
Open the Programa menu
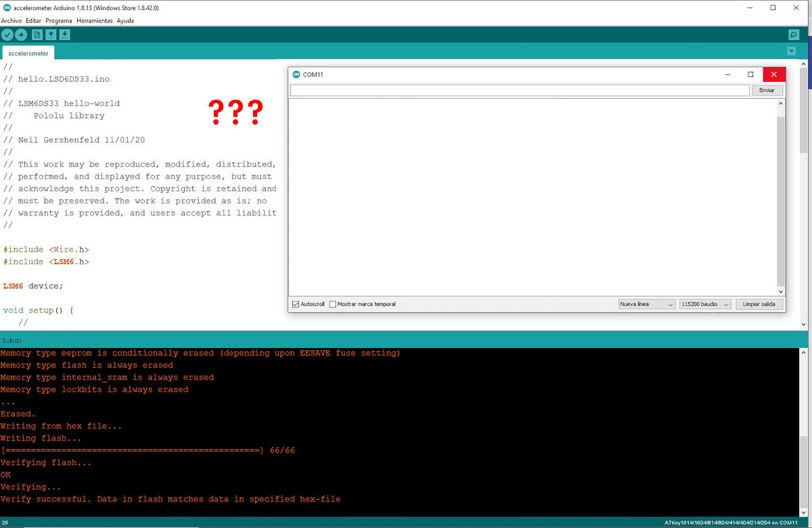click(x=59, y=21)
